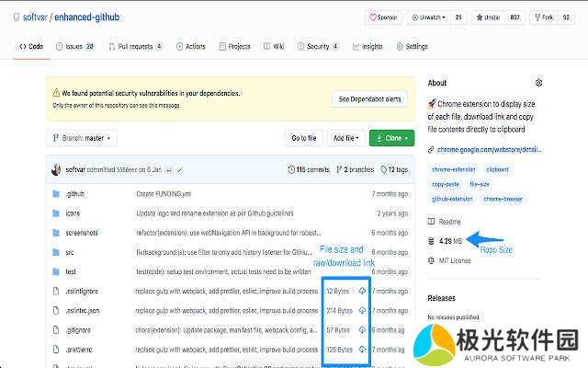This screenshot has height=368, width=588.
Task: Click See Dependabot alerts button
Action: (x=369, y=98)
